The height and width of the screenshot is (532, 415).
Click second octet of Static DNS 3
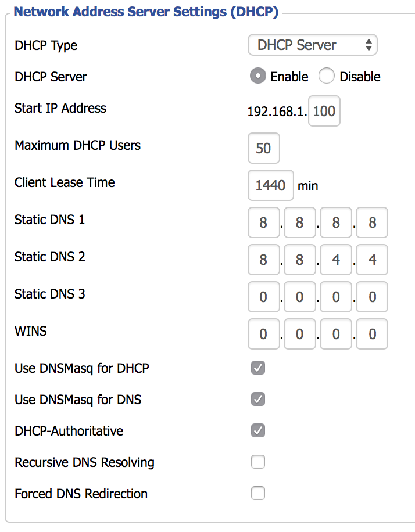click(x=299, y=297)
